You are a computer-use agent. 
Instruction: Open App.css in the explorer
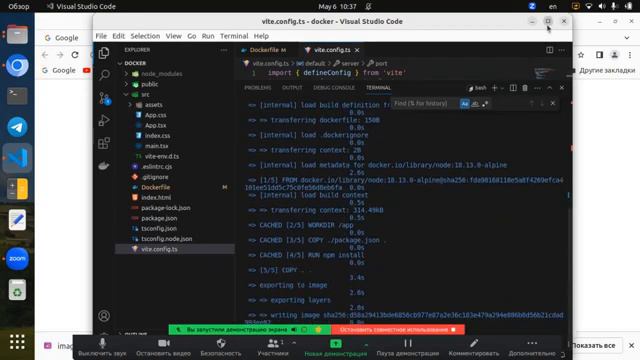[x=156, y=115]
